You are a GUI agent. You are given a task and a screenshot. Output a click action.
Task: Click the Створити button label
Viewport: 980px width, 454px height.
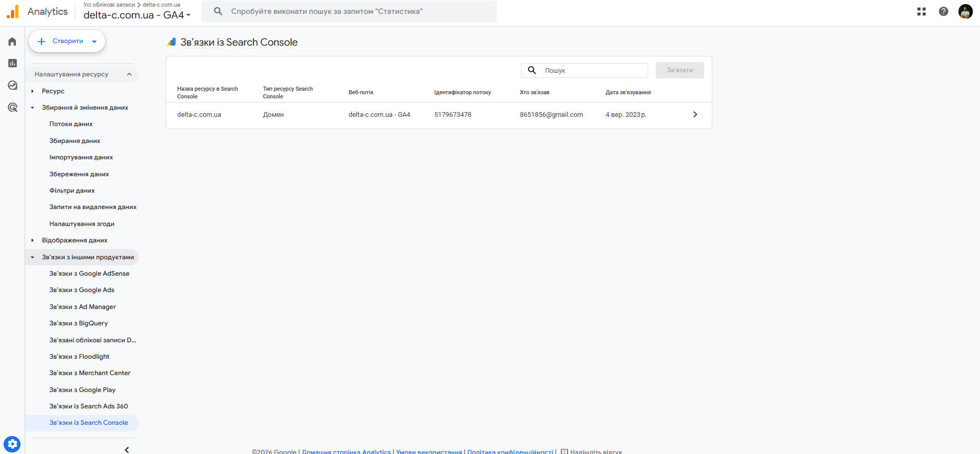[x=68, y=41]
